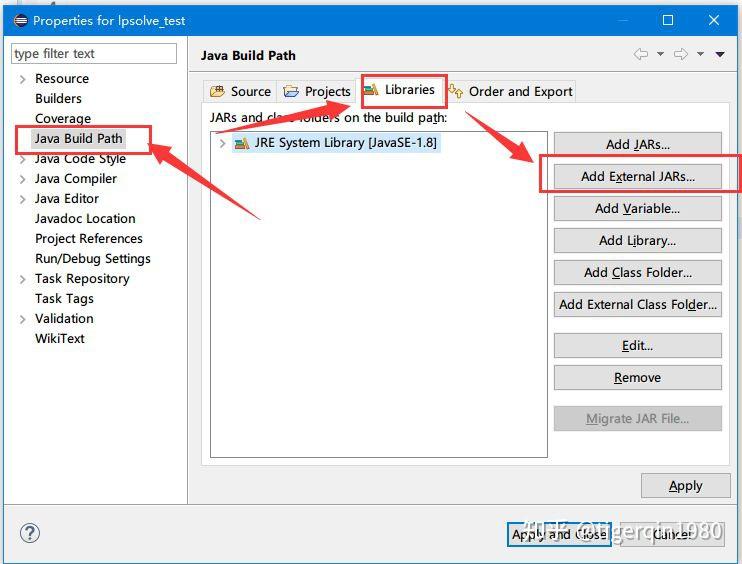Click the Add Library button

click(637, 240)
